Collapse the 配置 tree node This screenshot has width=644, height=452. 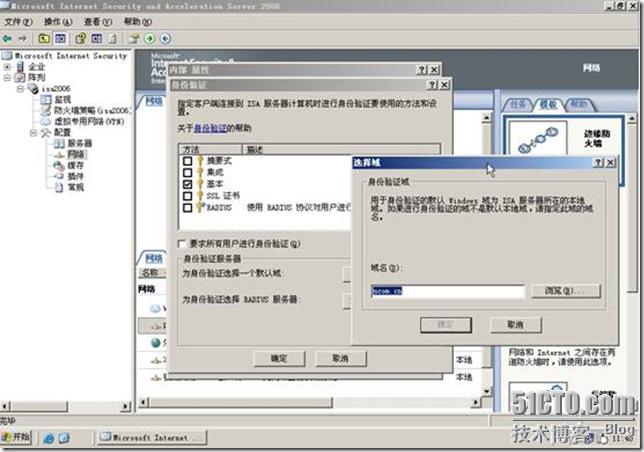34,132
